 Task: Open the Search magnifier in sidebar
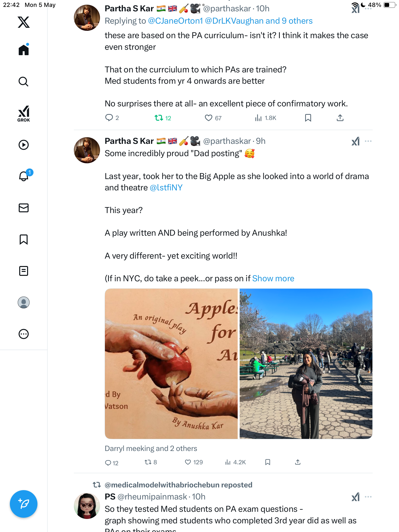[24, 82]
